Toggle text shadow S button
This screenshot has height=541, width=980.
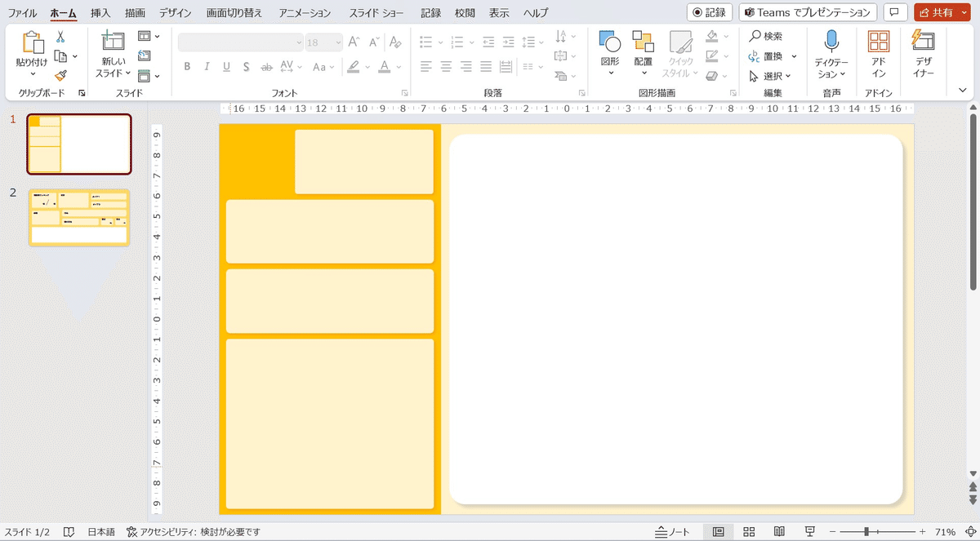pos(246,67)
